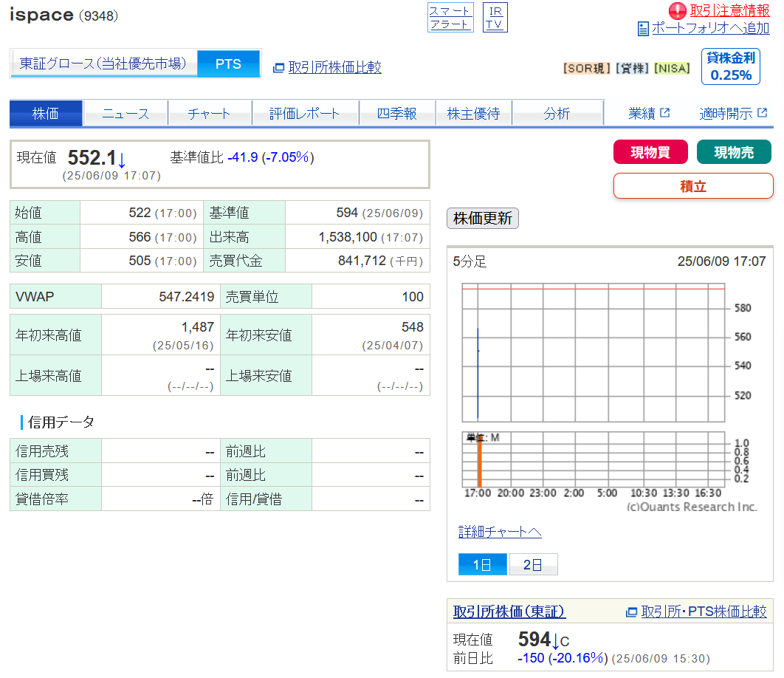This screenshot has height=678, width=784.
Task: Open the ニュース tab
Action: (125, 114)
